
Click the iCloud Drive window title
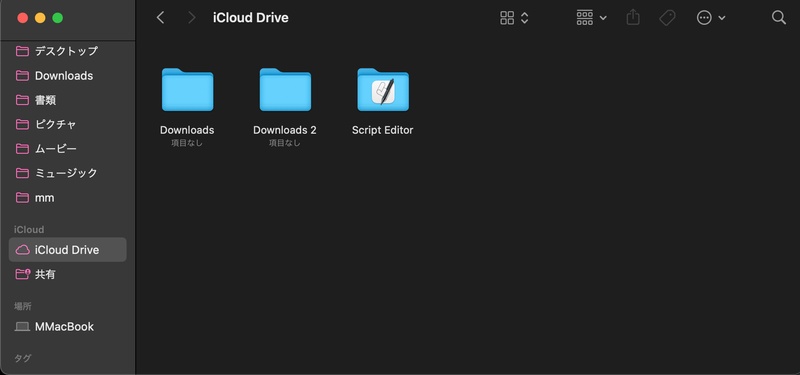(251, 18)
